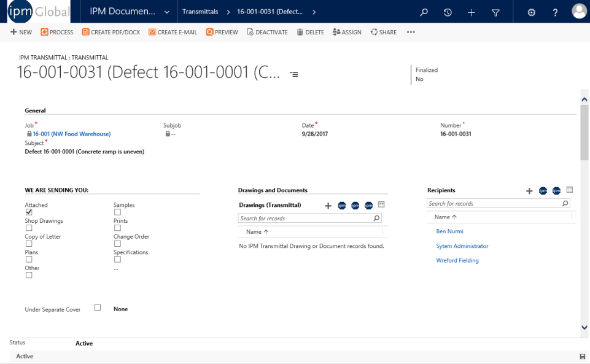Open recipient Wreford Fielding
Screen dimensions: 590x364
coord(457,260)
